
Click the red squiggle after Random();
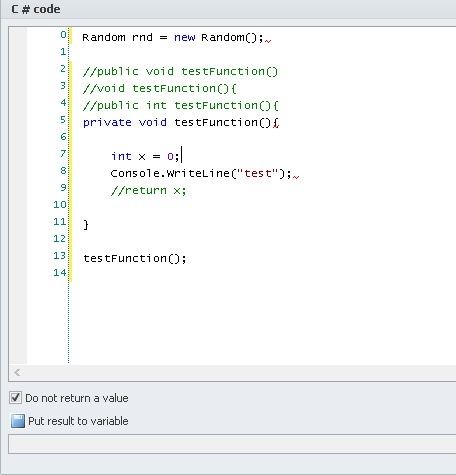(x=268, y=41)
